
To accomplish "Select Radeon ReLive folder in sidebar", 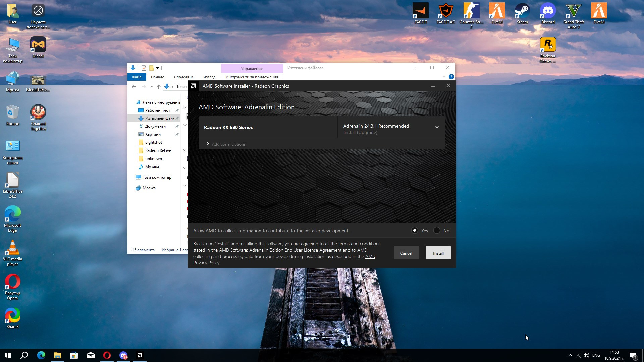I will 158,150.
